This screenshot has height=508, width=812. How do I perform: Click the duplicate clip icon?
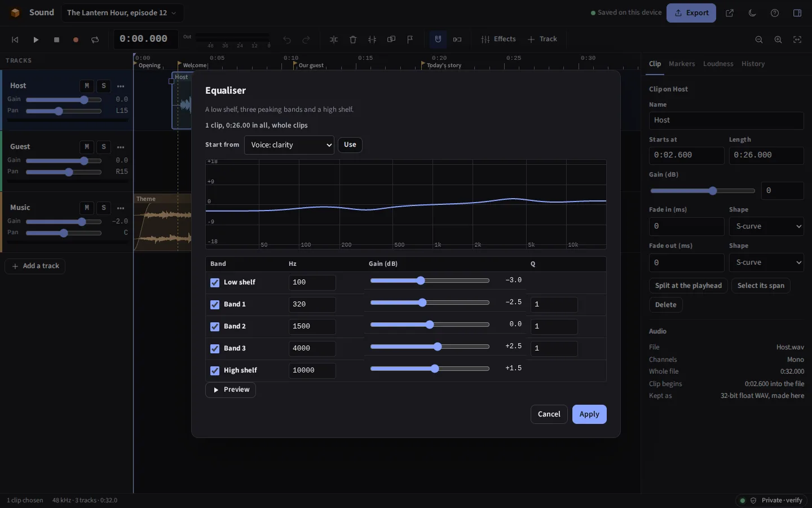(x=391, y=40)
